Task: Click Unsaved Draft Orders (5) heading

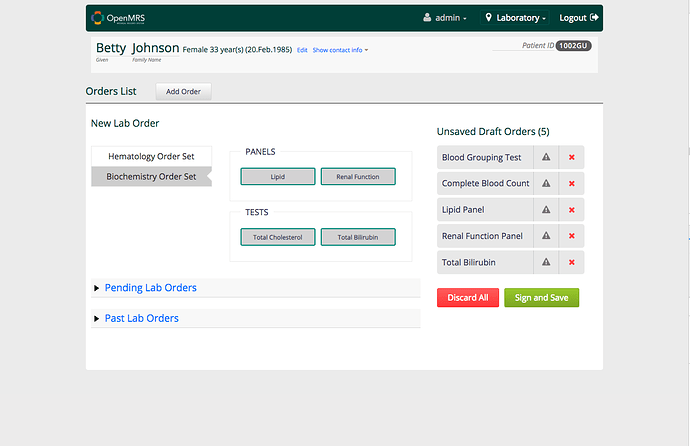Action: (x=493, y=132)
